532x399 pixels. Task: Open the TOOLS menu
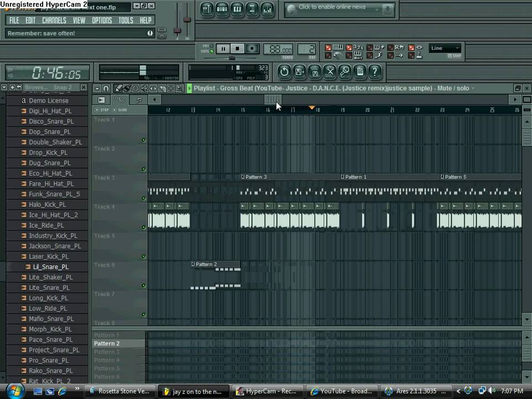coord(126,21)
